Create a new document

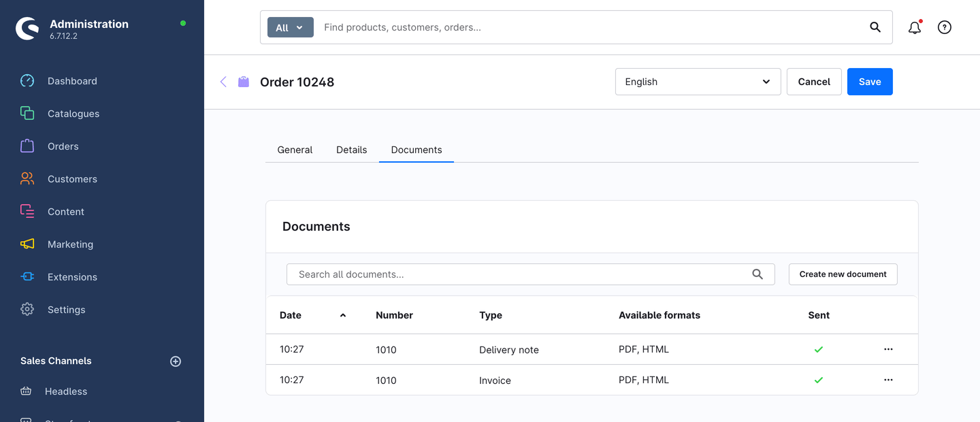[x=843, y=274]
